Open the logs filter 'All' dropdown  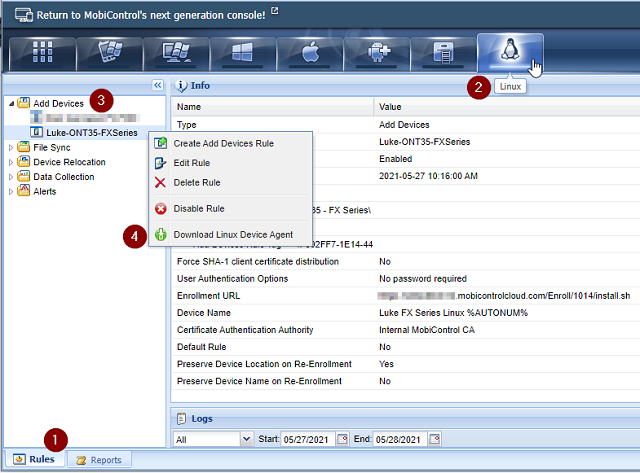pos(246,439)
